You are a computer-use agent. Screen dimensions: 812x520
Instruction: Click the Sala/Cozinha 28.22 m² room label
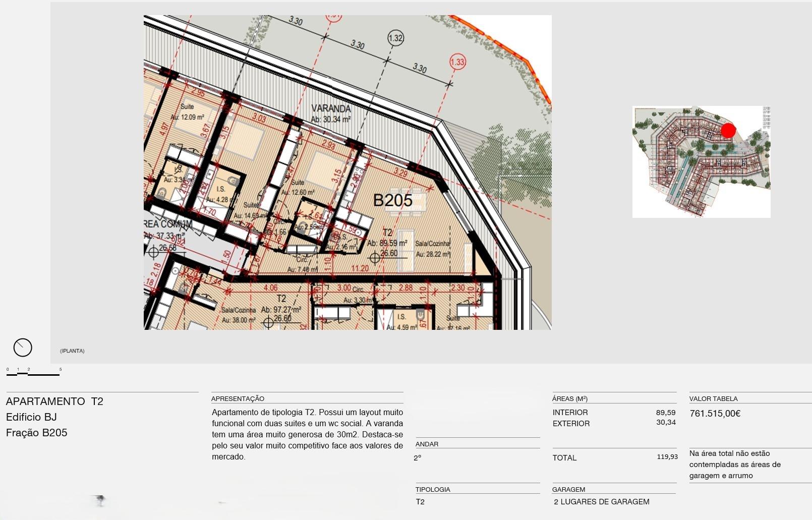tap(432, 249)
